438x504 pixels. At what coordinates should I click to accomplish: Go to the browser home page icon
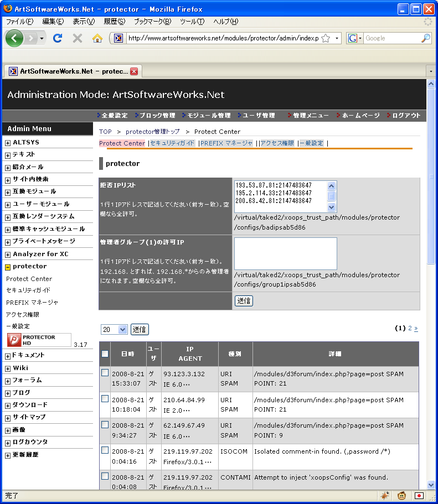click(x=97, y=38)
